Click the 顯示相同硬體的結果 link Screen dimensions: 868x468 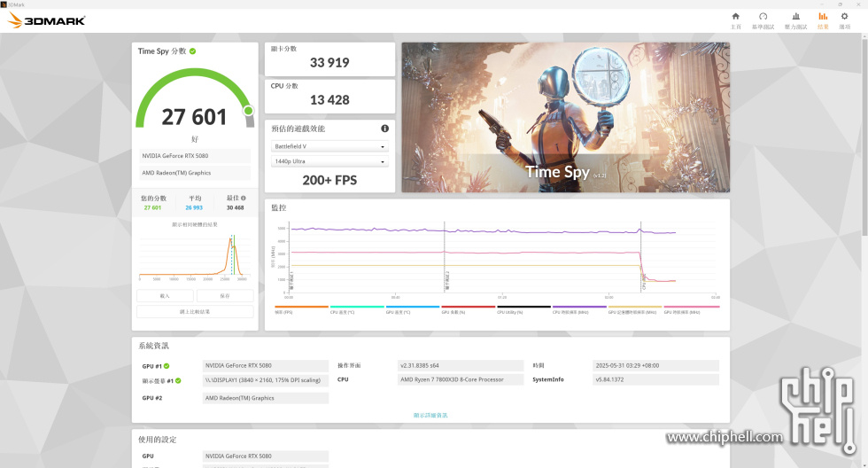coord(195,224)
